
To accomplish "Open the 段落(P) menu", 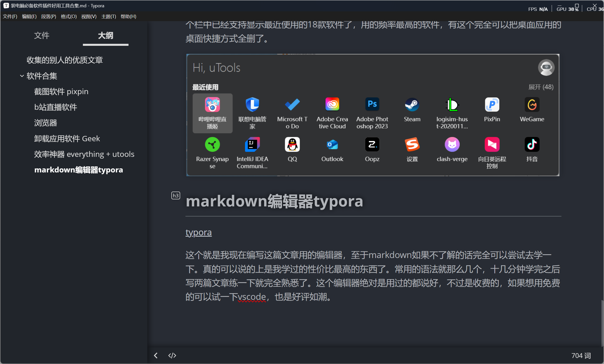I will pyautogui.click(x=49, y=16).
